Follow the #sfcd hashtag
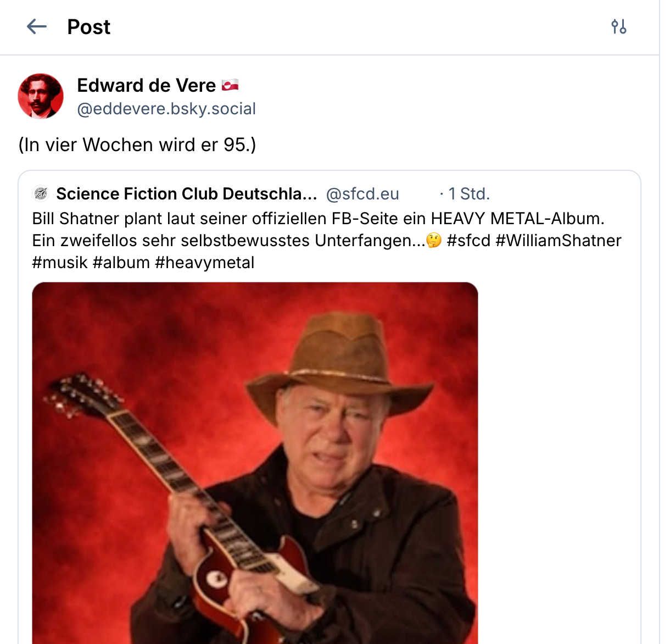The width and height of the screenshot is (670, 644). click(468, 241)
